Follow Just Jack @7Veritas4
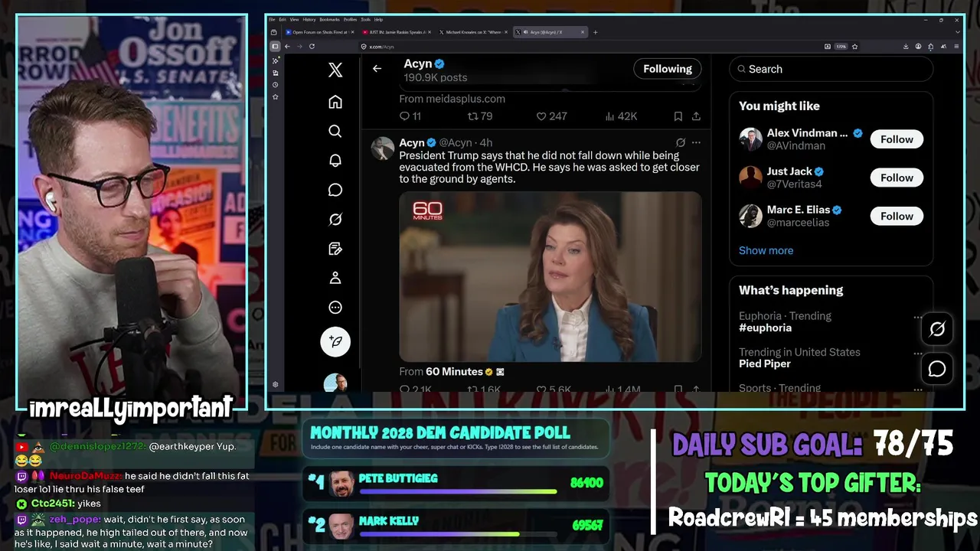The image size is (980, 551). point(897,178)
